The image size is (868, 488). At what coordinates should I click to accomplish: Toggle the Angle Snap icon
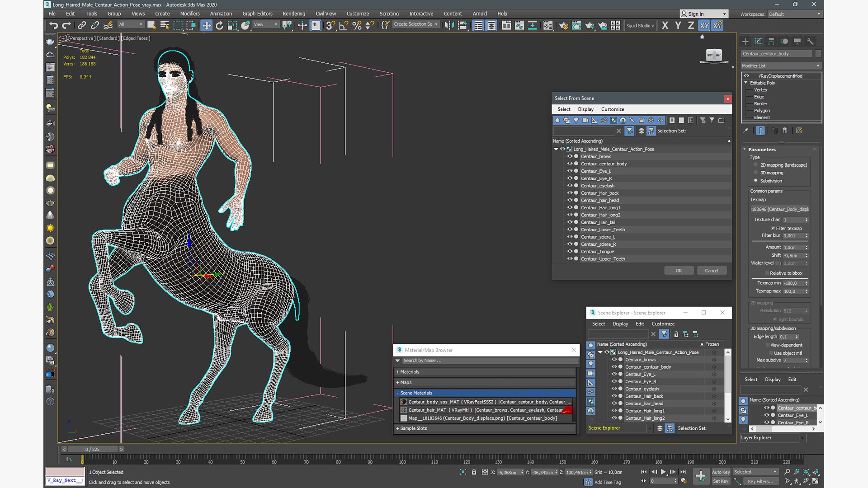click(x=344, y=25)
